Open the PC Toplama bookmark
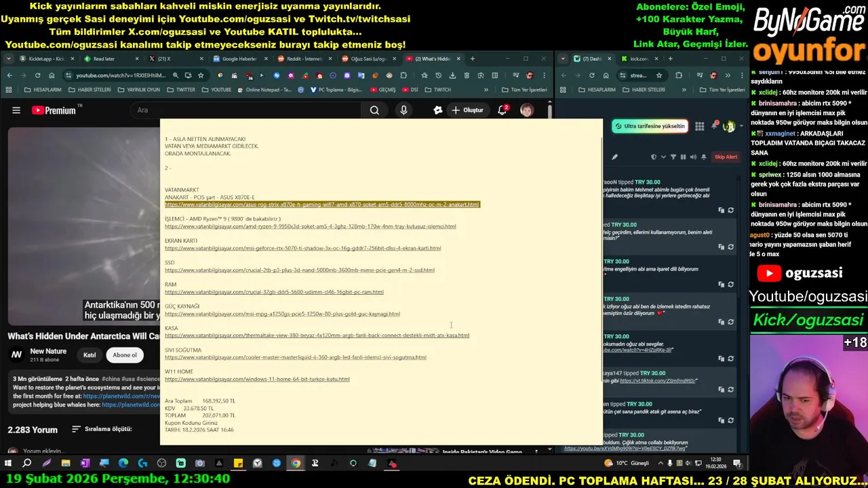 click(336, 89)
